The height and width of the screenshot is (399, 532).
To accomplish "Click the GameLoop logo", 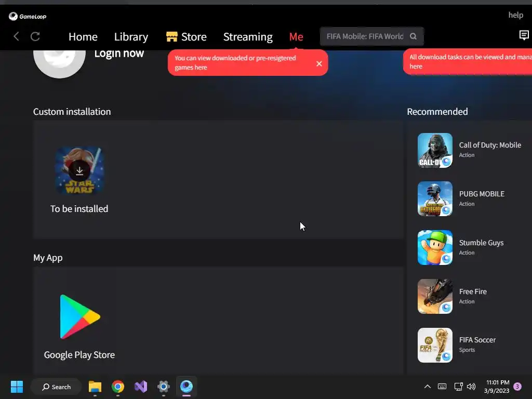I will coord(28,16).
